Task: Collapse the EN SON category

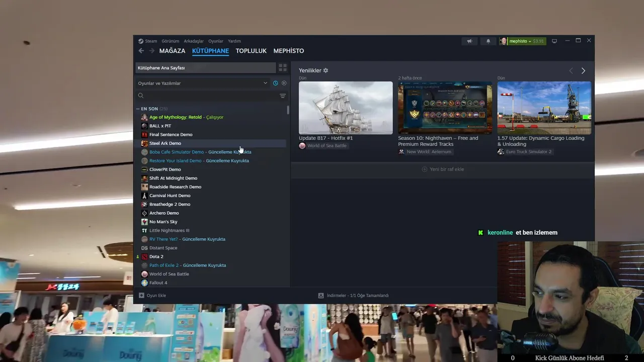Action: coord(138,109)
